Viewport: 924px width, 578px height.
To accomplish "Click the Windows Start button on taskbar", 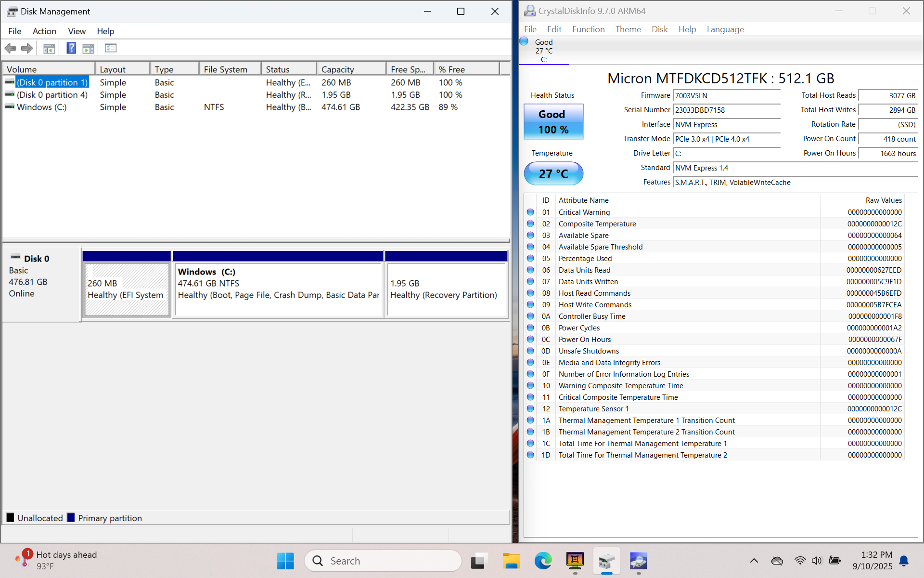I will [x=285, y=561].
